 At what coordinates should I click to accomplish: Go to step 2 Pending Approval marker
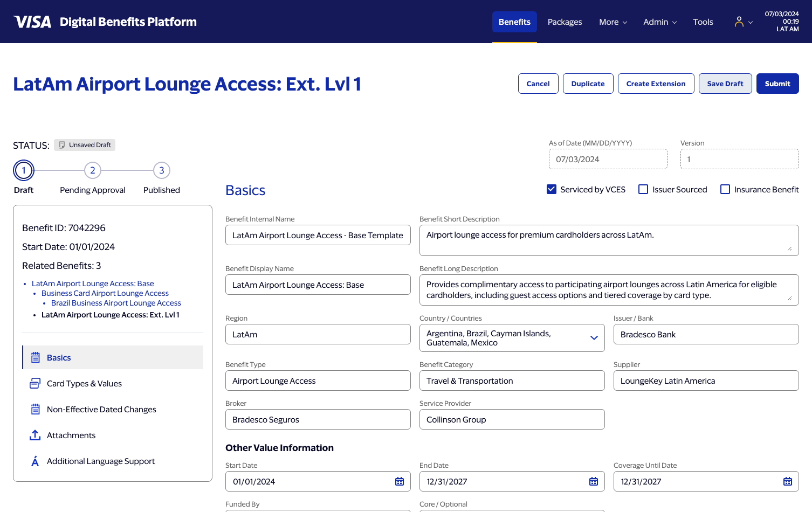[x=93, y=170]
